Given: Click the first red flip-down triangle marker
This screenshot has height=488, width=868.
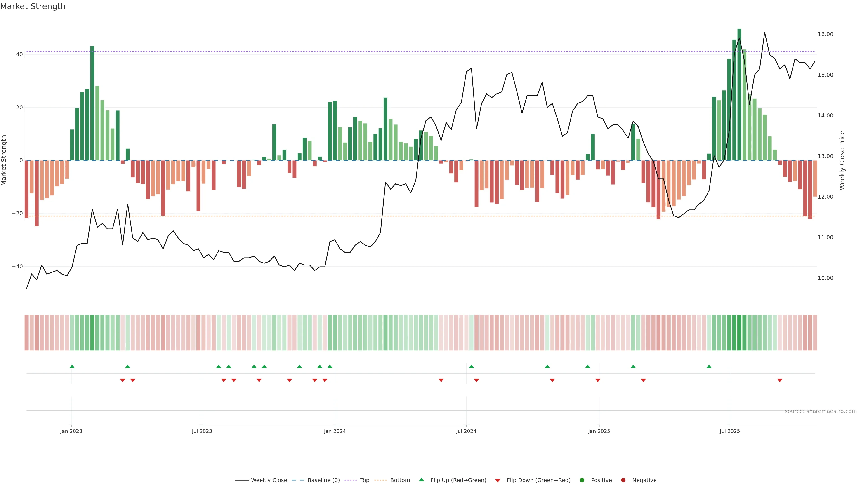Looking at the screenshot, I should pyautogui.click(x=123, y=380).
